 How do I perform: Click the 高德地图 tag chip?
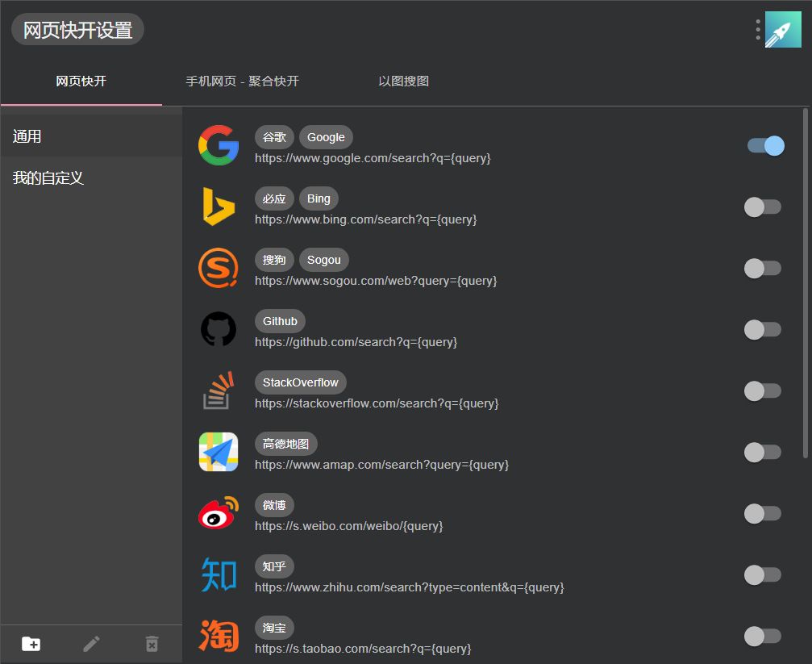286,444
